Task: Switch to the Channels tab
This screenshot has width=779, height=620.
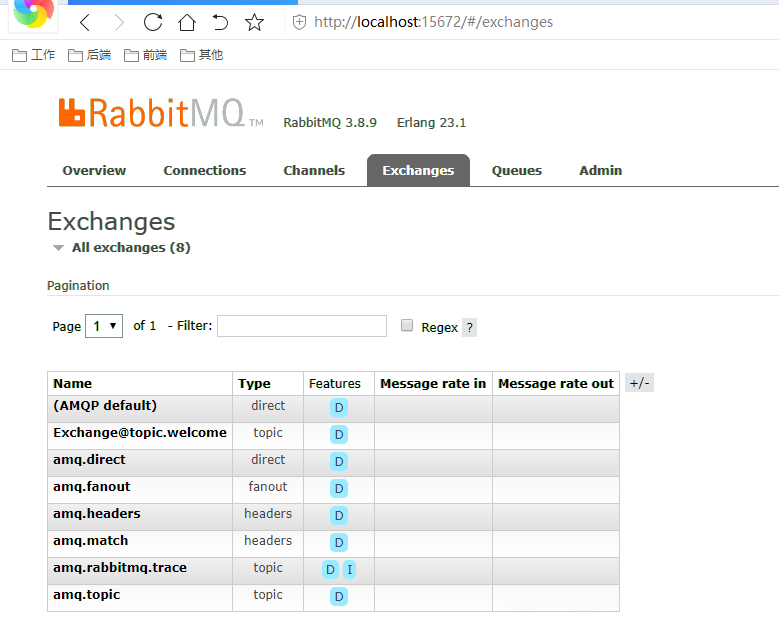Action: [314, 170]
